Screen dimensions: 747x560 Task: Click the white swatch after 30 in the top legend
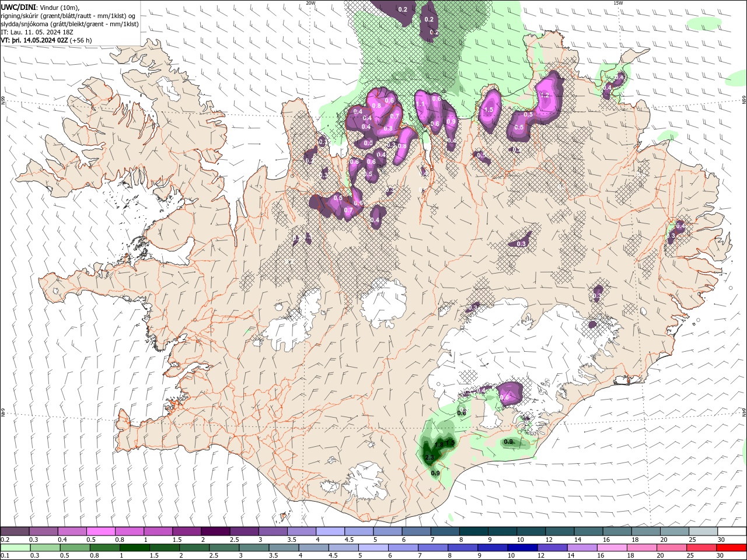click(731, 531)
